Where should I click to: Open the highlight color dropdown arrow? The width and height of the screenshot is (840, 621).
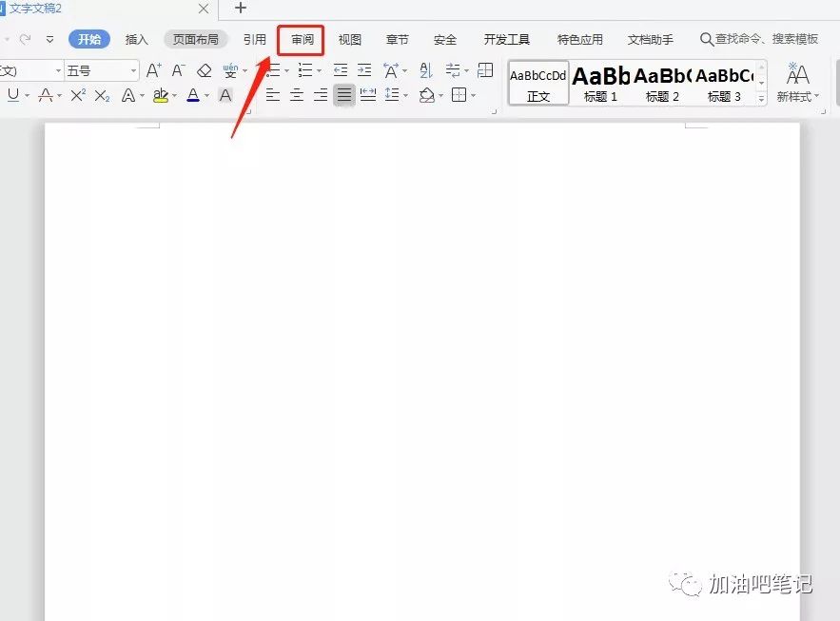tap(175, 96)
